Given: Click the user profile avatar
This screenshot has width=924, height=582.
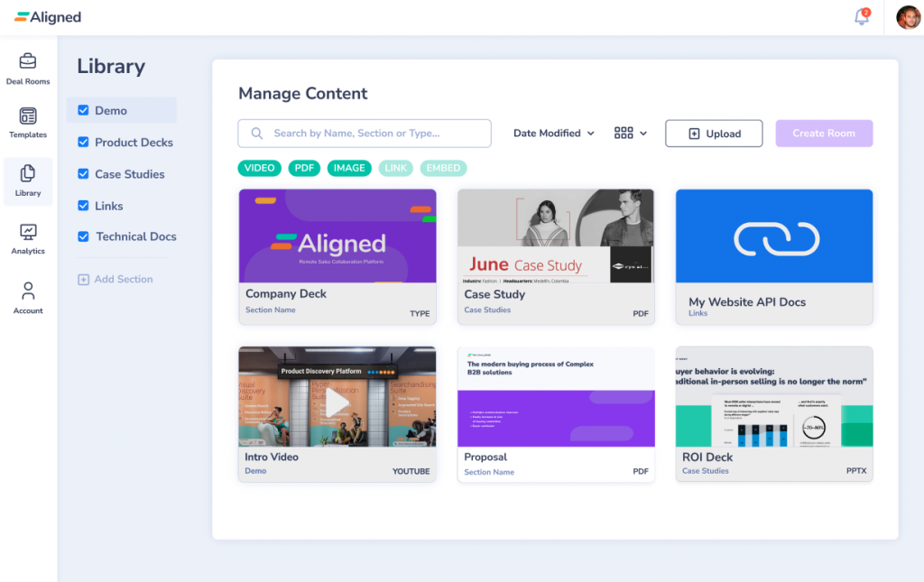Looking at the screenshot, I should 908,16.
